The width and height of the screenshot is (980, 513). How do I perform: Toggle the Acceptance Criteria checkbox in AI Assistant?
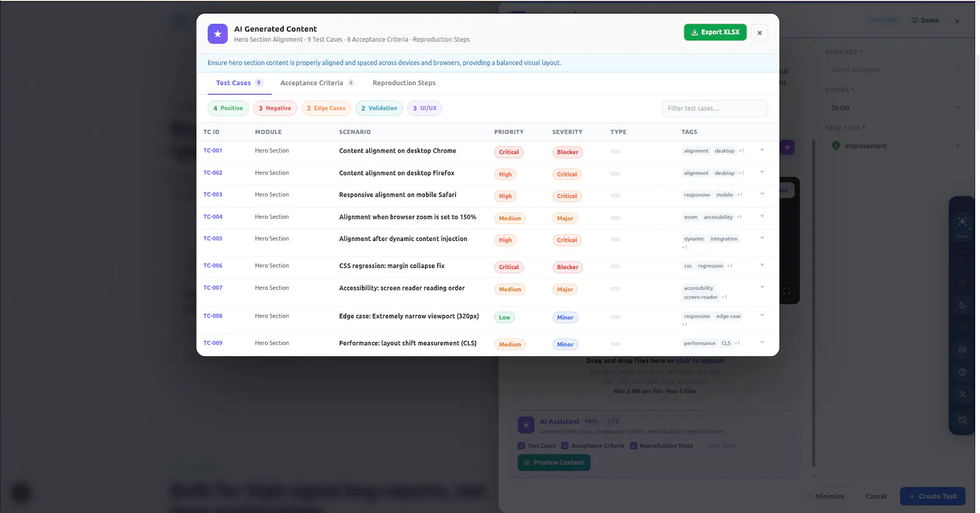(565, 446)
